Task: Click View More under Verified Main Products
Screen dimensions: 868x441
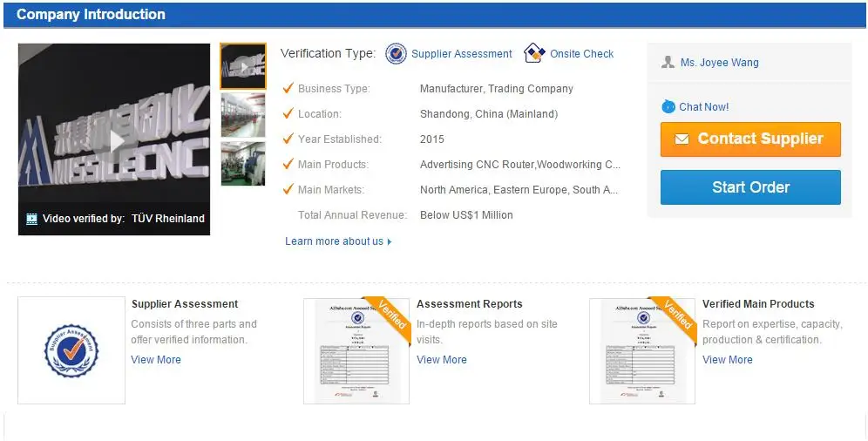Action: pos(728,360)
